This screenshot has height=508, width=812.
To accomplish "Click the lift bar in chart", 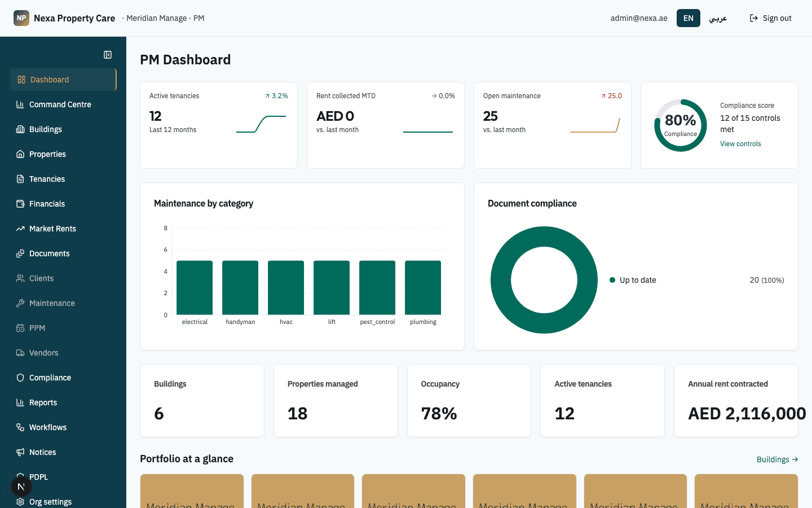I will (x=332, y=288).
